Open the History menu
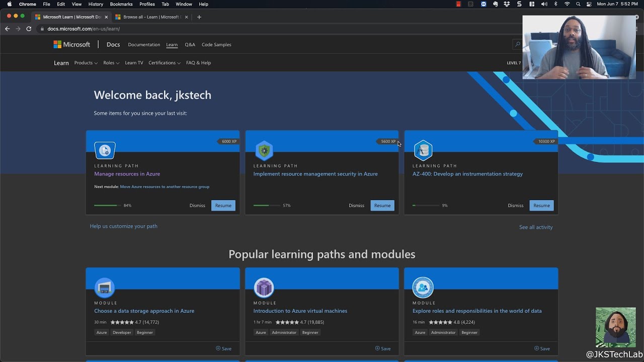644x362 pixels. coord(96,4)
